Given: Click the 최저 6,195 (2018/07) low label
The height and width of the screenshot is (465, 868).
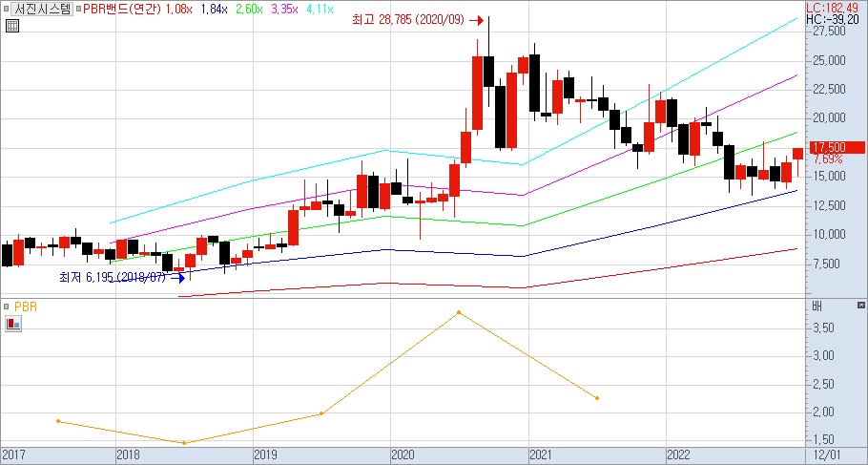Looking at the screenshot, I should pyautogui.click(x=113, y=277).
